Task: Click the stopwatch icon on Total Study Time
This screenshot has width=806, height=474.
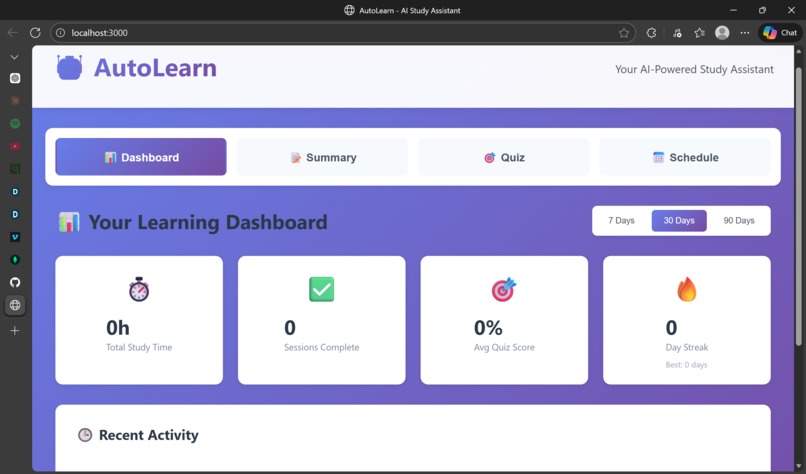Action: (139, 289)
